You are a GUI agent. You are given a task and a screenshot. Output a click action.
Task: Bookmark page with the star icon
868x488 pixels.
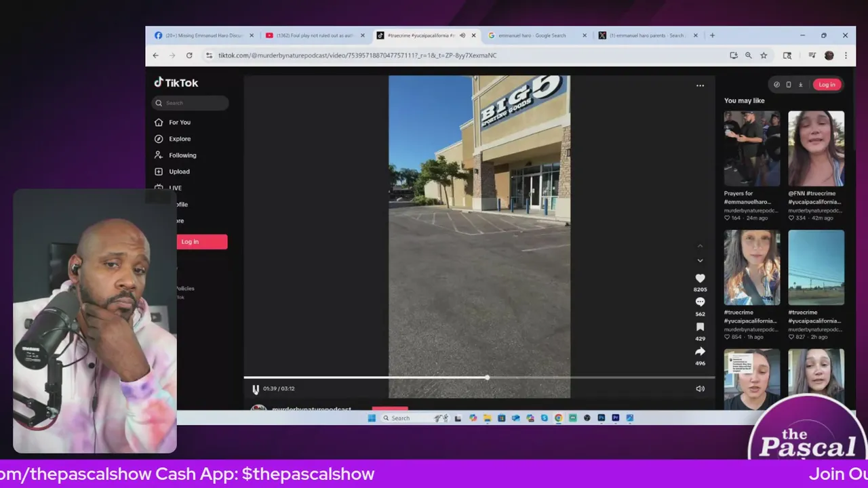[x=764, y=56]
